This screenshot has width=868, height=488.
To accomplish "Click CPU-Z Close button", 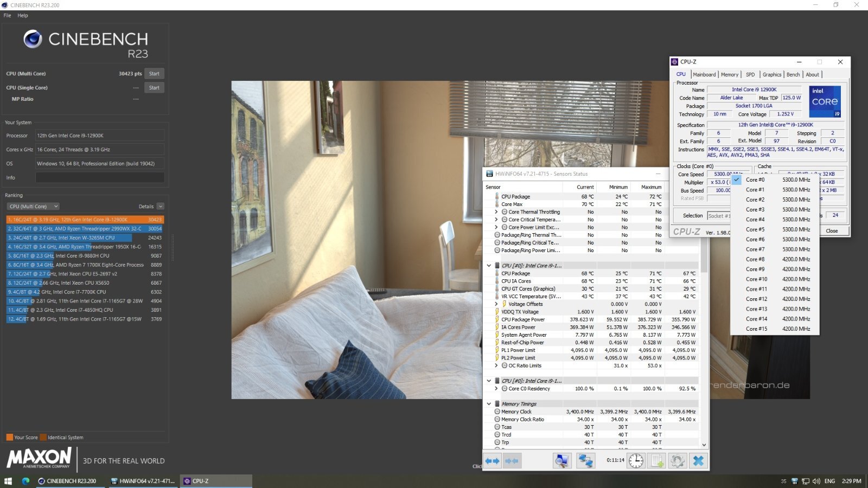I will coord(831,231).
